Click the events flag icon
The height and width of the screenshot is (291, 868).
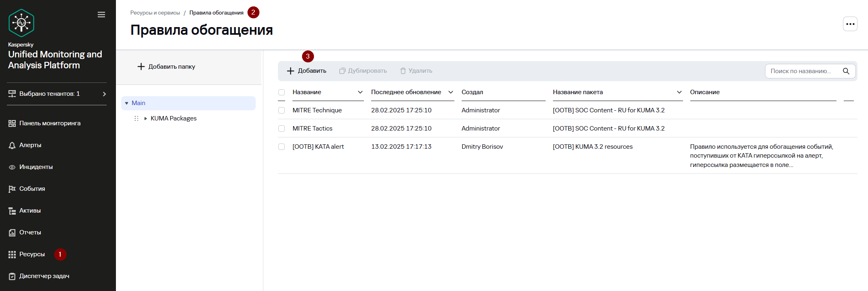(x=12, y=189)
